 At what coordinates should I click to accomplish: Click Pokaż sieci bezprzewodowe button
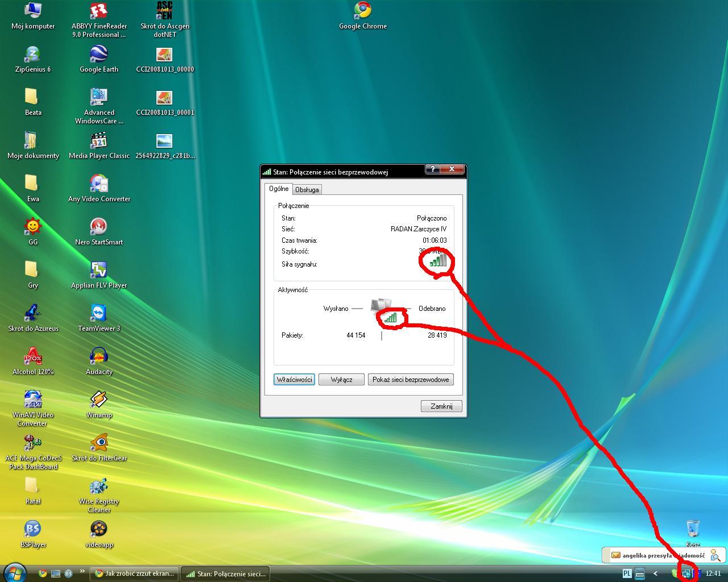[x=411, y=380]
